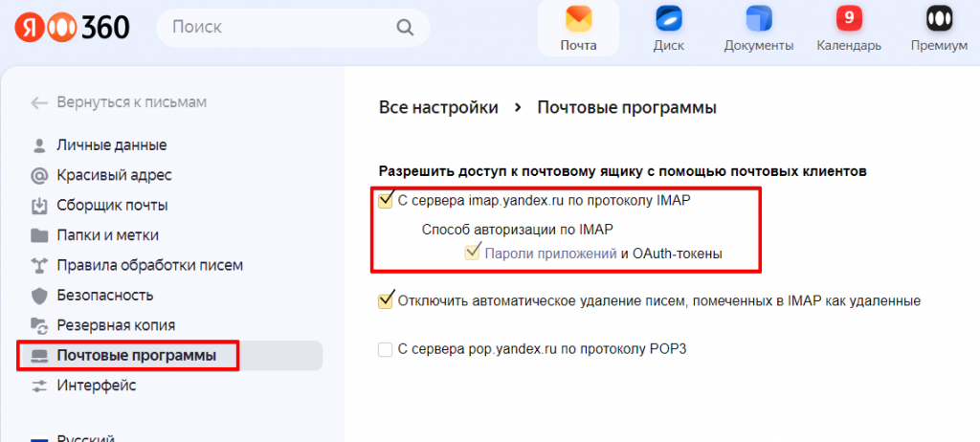Click the Yandex 360 logo

pyautogui.click(x=73, y=27)
